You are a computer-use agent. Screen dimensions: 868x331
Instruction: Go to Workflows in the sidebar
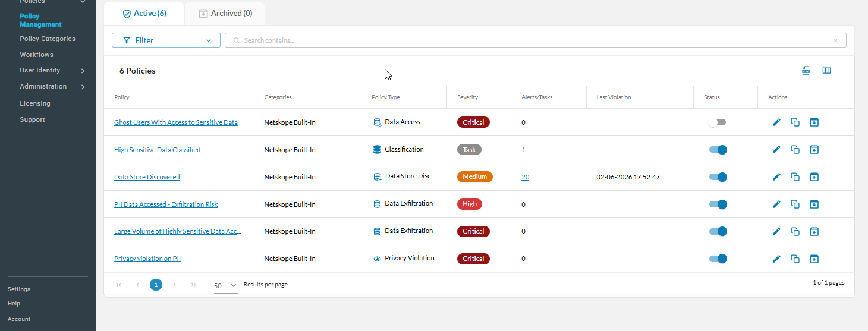click(x=36, y=55)
